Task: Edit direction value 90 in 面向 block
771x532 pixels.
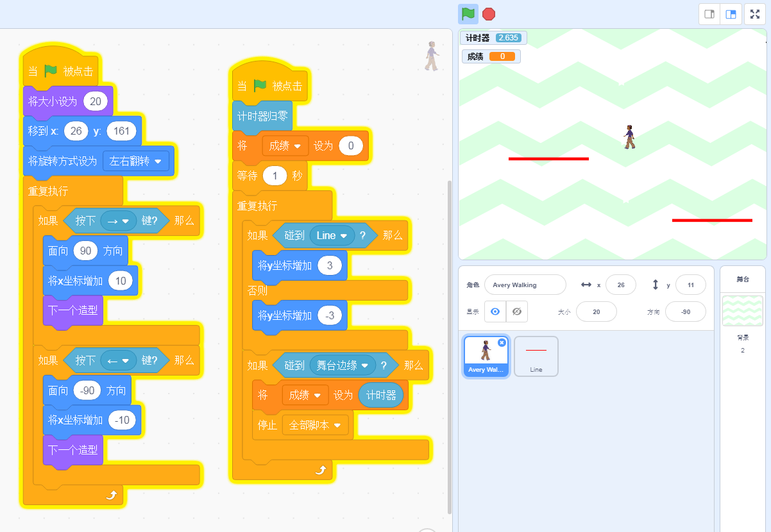Action: (x=86, y=251)
